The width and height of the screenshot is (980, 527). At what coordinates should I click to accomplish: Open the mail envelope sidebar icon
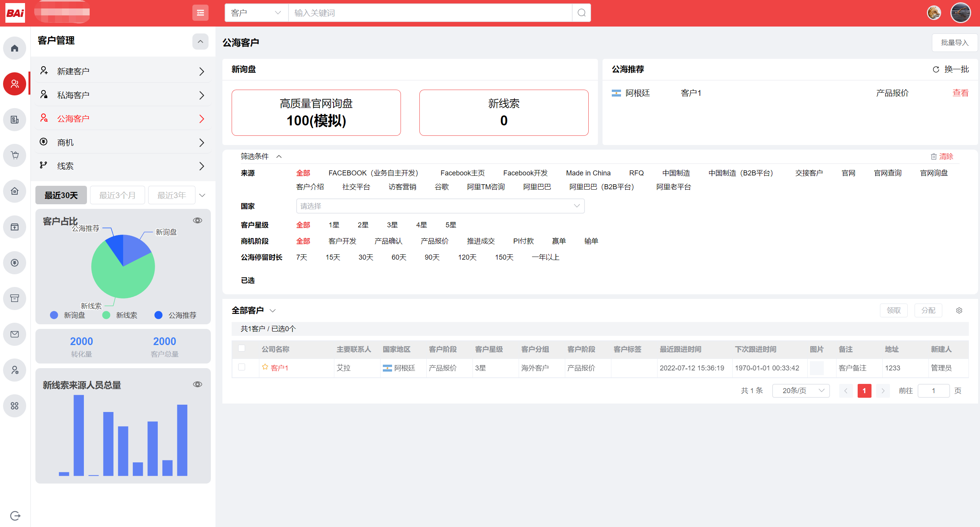[15, 334]
